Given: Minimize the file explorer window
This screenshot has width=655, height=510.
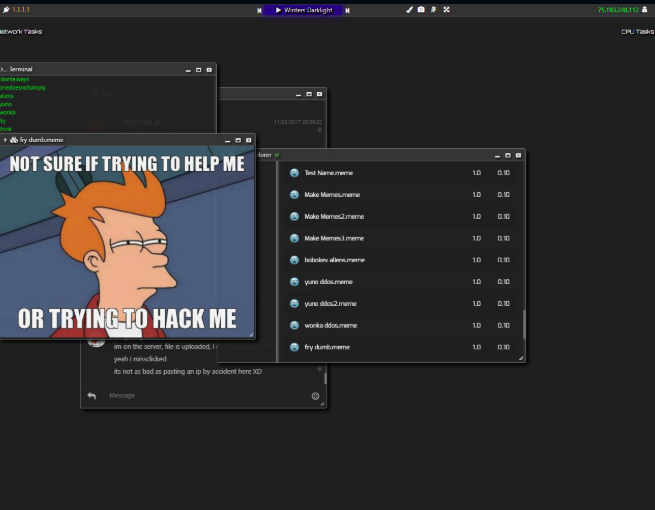Looking at the screenshot, I should [497, 156].
